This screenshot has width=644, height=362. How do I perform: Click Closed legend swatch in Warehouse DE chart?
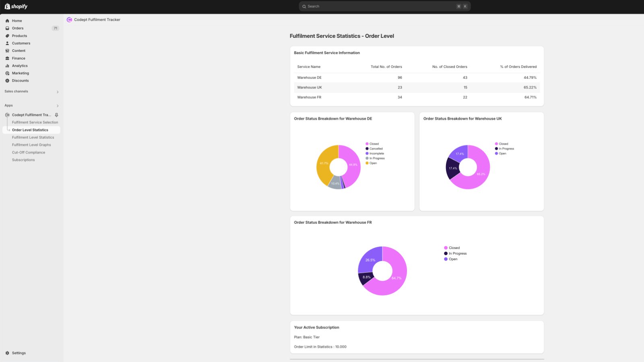(x=367, y=144)
